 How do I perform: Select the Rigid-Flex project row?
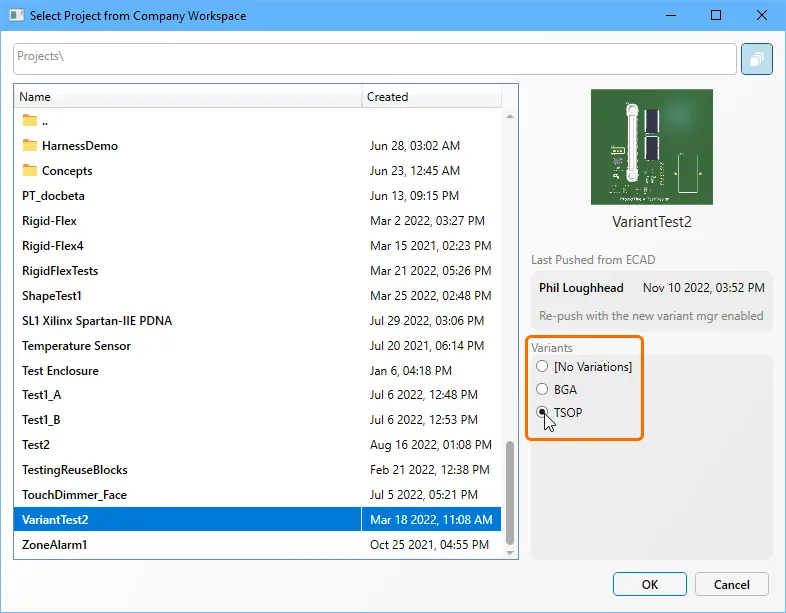coord(257,221)
